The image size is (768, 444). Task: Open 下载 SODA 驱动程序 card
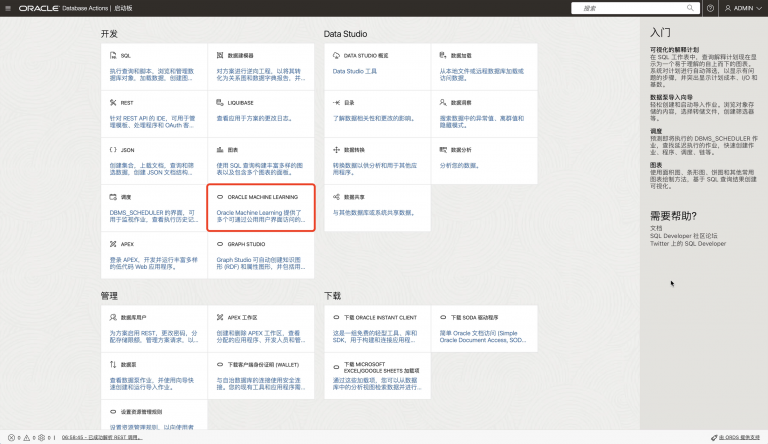coord(484,328)
